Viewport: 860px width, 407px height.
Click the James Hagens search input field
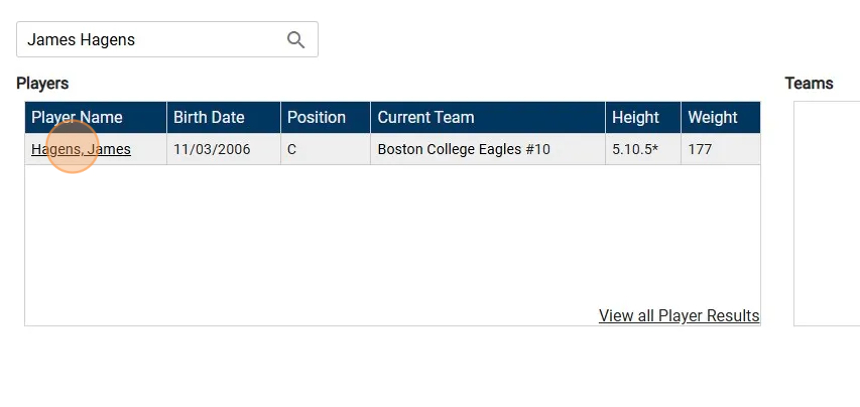[x=150, y=40]
